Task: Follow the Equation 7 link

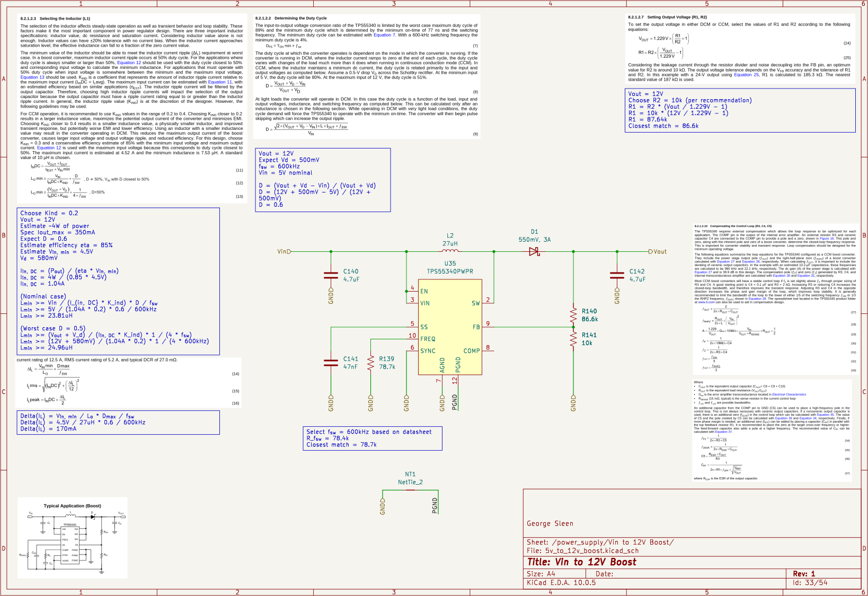Action: tap(384, 35)
